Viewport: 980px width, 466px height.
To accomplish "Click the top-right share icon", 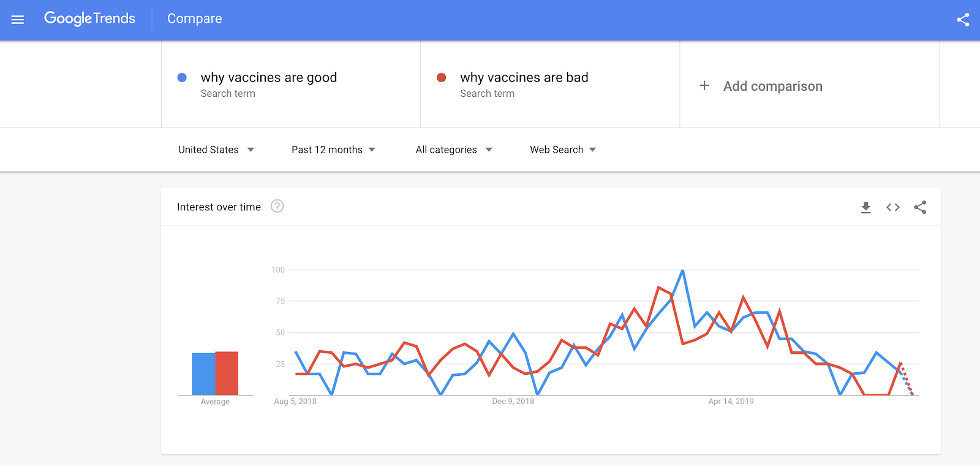I will (963, 20).
